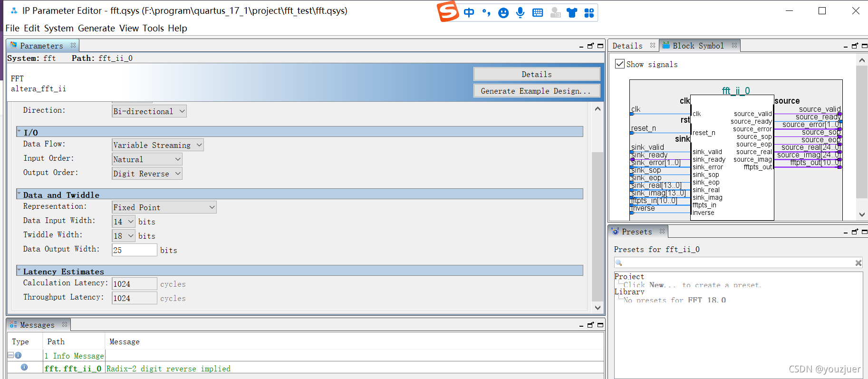Close the Block Symbol tab

click(x=734, y=46)
